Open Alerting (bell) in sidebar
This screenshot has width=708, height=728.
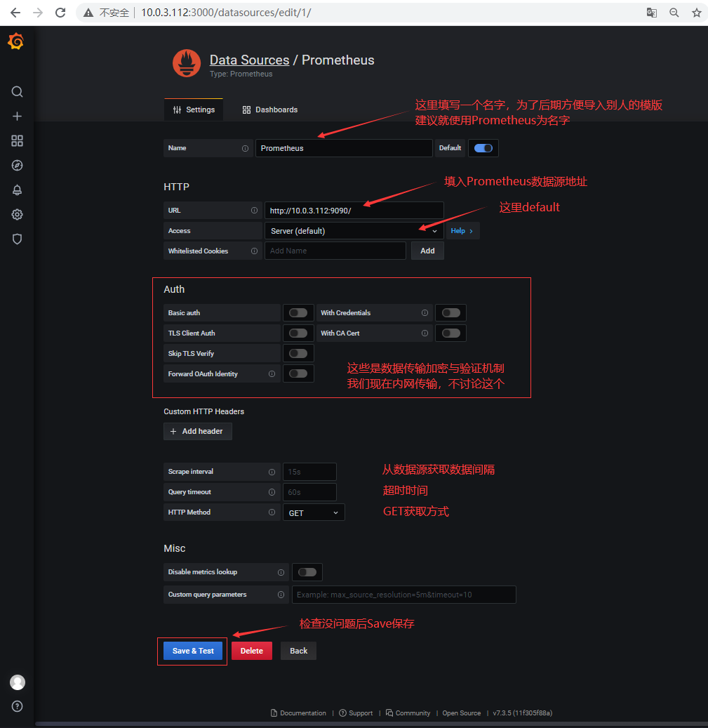pyautogui.click(x=17, y=190)
